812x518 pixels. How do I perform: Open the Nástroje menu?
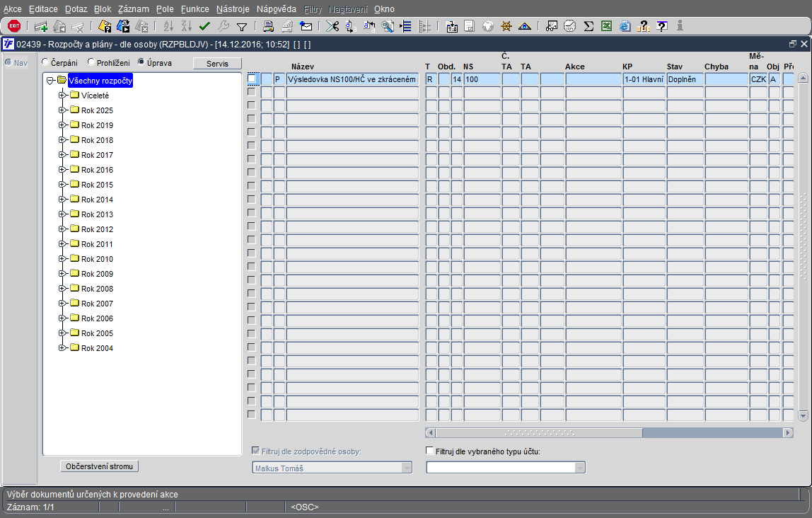(233, 8)
